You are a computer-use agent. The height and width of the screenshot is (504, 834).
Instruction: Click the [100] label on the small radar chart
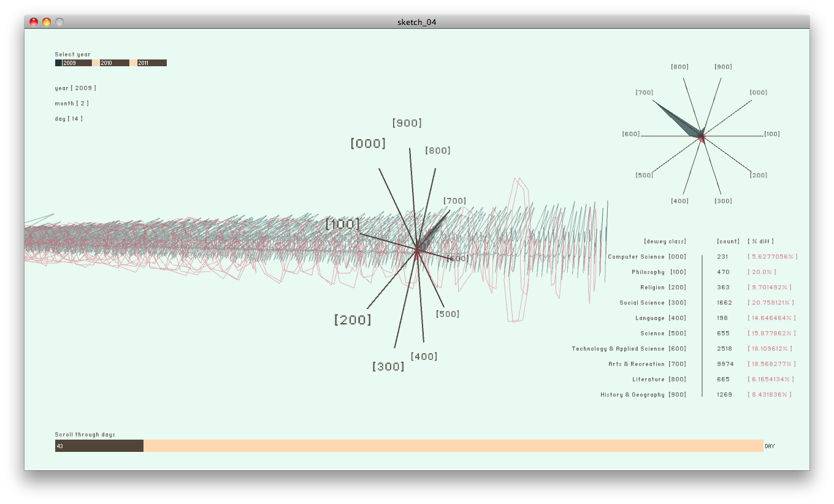tap(772, 134)
